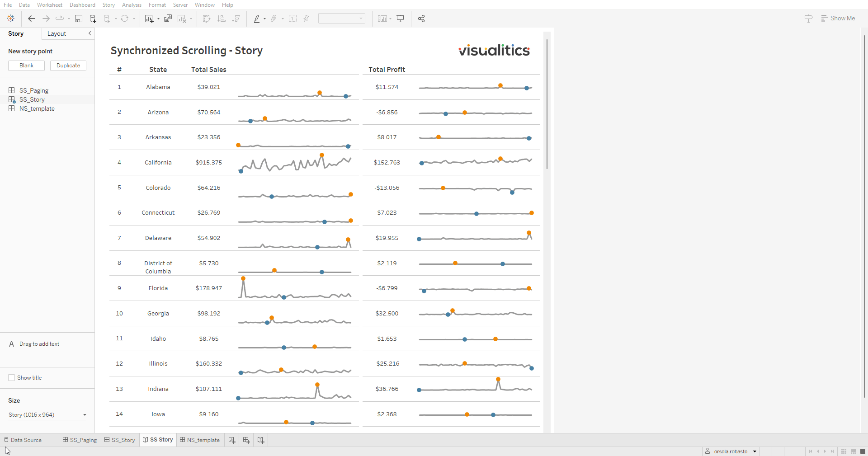Click the Undo back arrow
The image size is (868, 456).
[31, 19]
